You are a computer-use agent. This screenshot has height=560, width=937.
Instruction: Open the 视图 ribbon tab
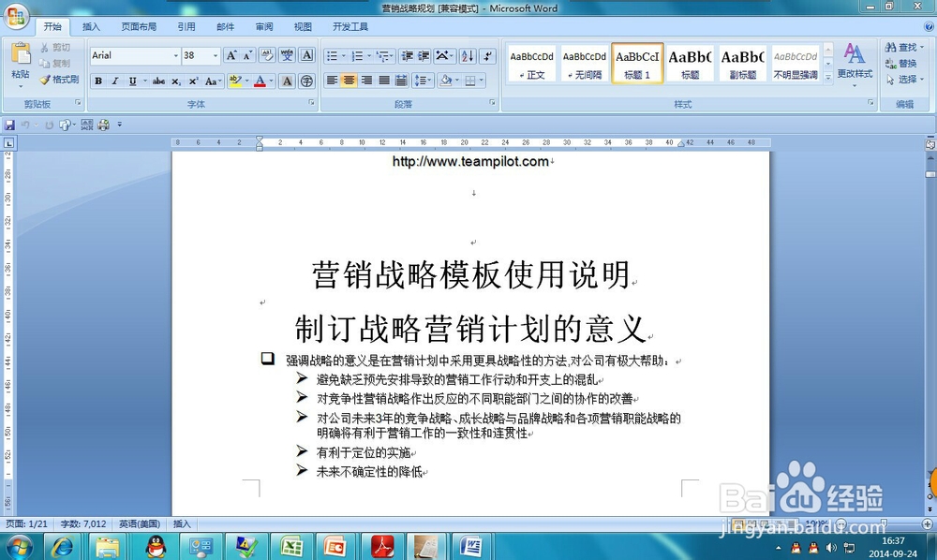tap(302, 26)
